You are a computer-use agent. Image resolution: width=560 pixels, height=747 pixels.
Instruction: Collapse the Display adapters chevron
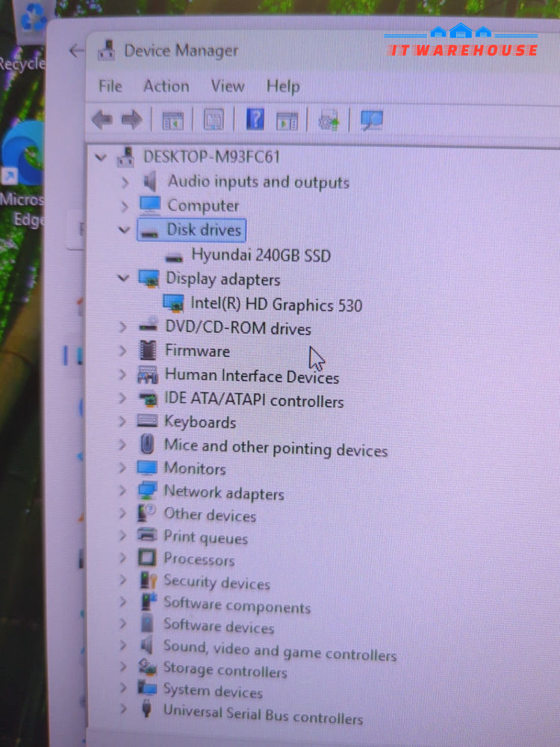(x=123, y=277)
